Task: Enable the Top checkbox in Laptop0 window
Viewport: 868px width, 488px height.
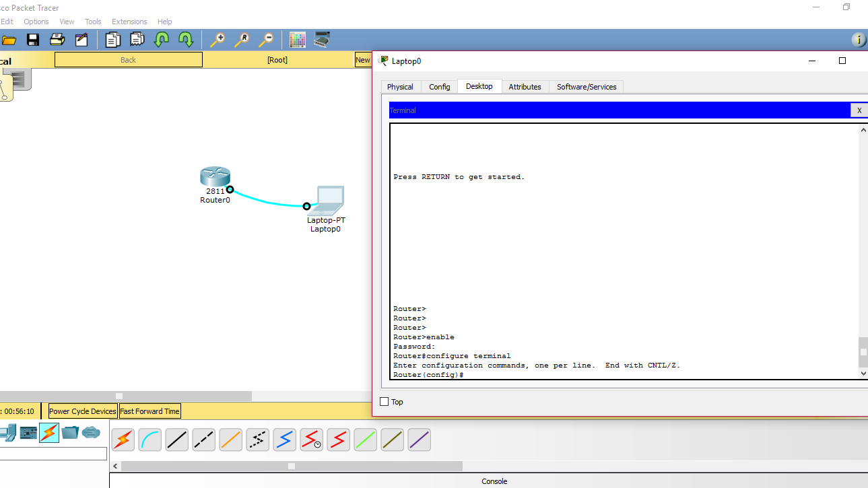Action: click(385, 402)
